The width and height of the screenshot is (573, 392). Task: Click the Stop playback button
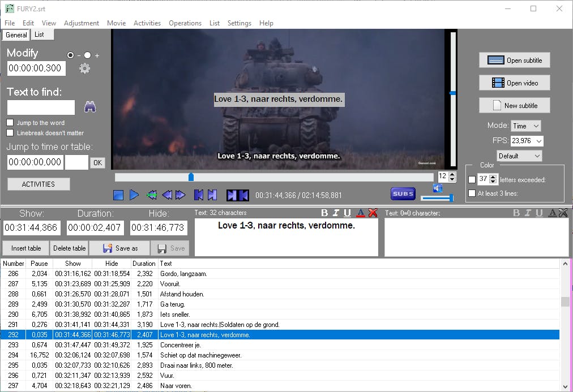click(x=118, y=195)
